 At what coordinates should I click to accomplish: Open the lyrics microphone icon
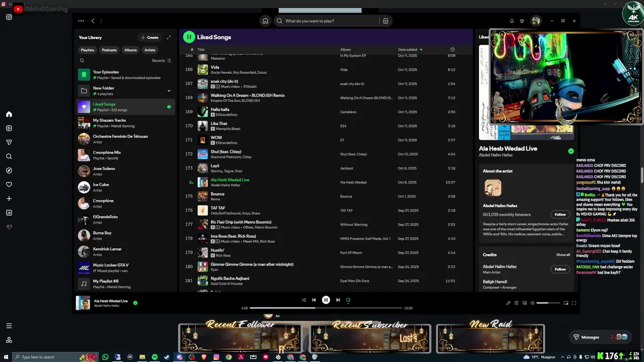click(508, 303)
